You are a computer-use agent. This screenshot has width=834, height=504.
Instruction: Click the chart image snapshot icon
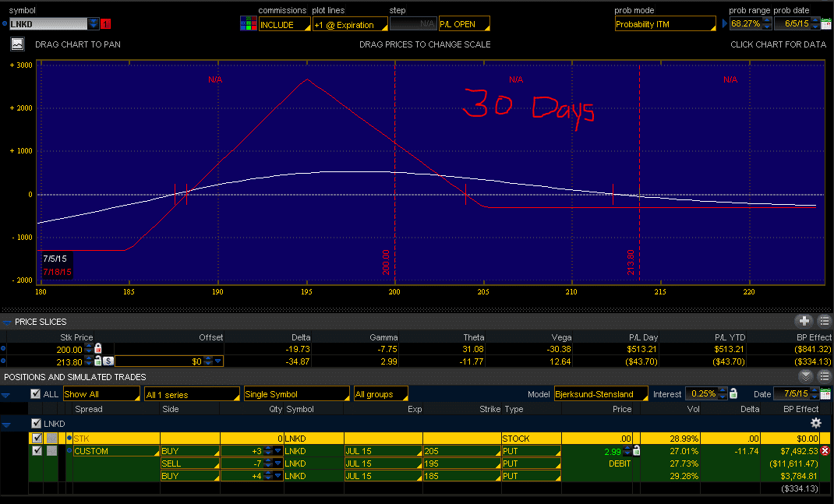[x=17, y=44]
